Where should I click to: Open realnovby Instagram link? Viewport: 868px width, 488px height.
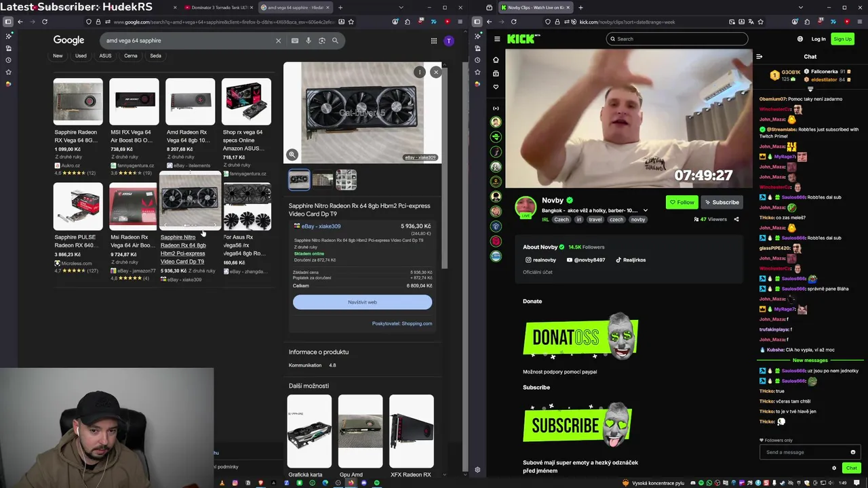click(x=540, y=260)
